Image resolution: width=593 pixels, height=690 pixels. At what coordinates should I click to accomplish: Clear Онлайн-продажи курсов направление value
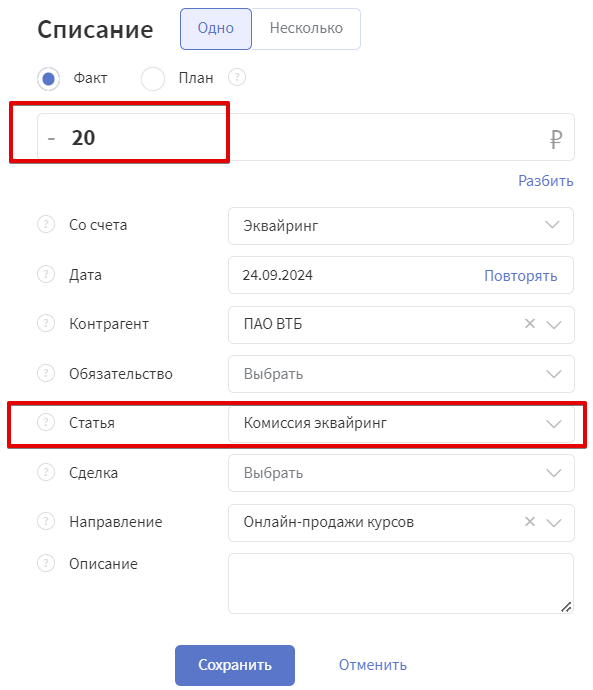530,522
